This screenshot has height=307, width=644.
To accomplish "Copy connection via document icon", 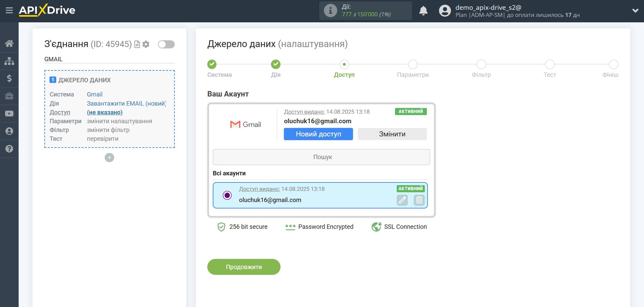I will tap(137, 44).
